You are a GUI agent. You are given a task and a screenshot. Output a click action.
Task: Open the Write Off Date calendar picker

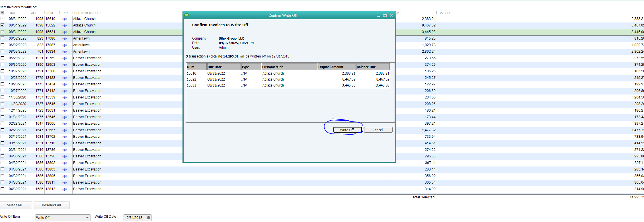(148, 218)
